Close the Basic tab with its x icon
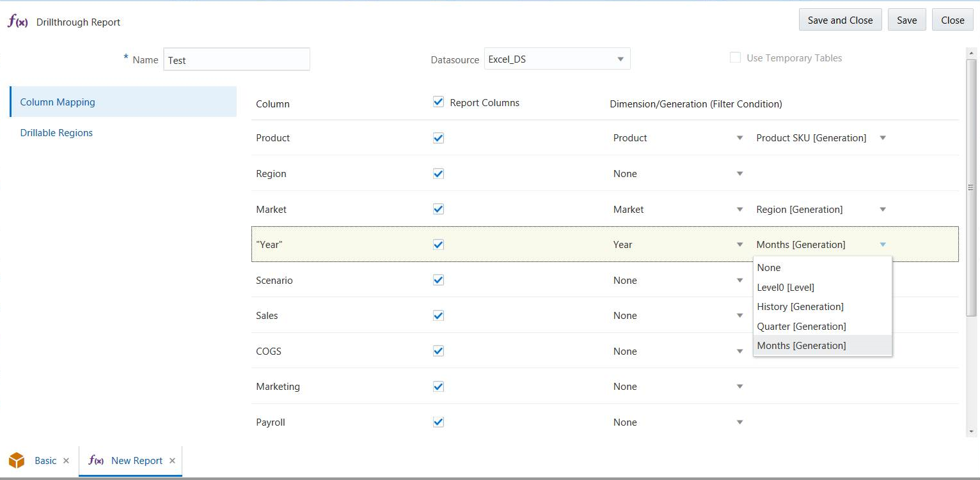The image size is (980, 480). (66, 461)
